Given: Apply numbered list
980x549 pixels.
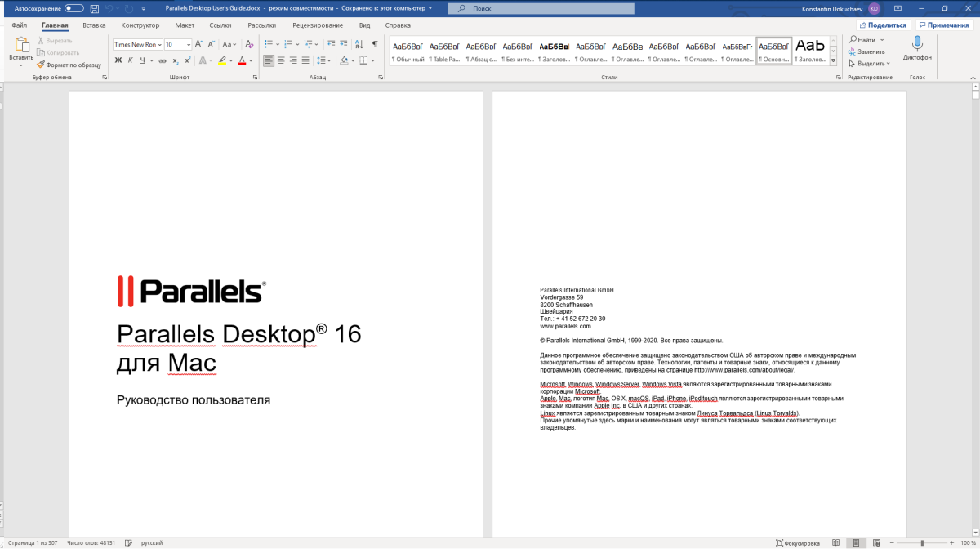Looking at the screenshot, I should click(x=289, y=44).
